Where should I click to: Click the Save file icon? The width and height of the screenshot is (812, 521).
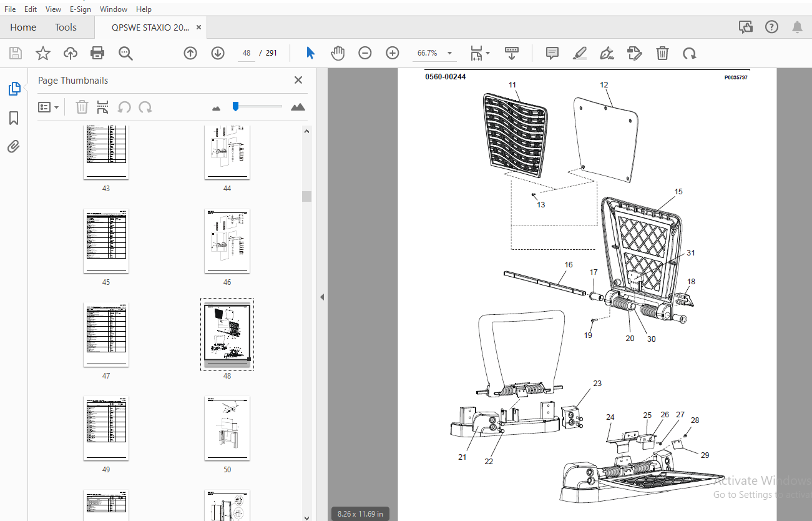coord(16,53)
